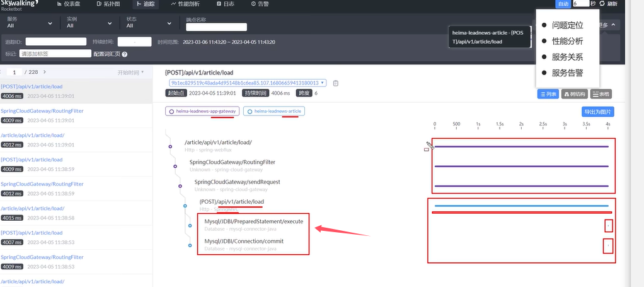Click the 刷新 refresh icon
The height and width of the screenshot is (287, 644).
click(602, 4)
